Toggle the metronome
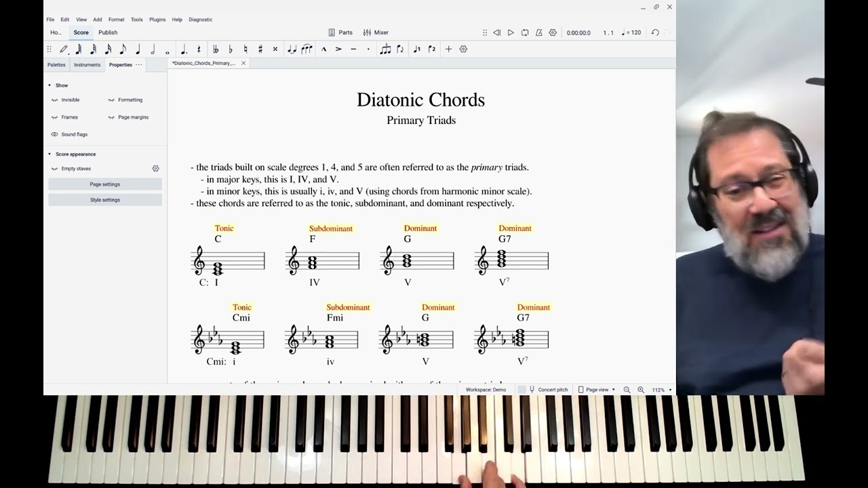868x488 pixels. 539,33
